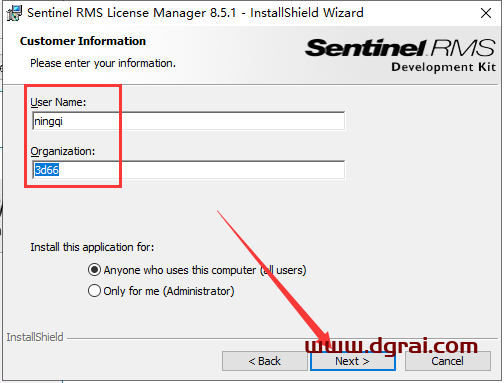
Task: Click the InstallShield brand text
Action: point(35,337)
